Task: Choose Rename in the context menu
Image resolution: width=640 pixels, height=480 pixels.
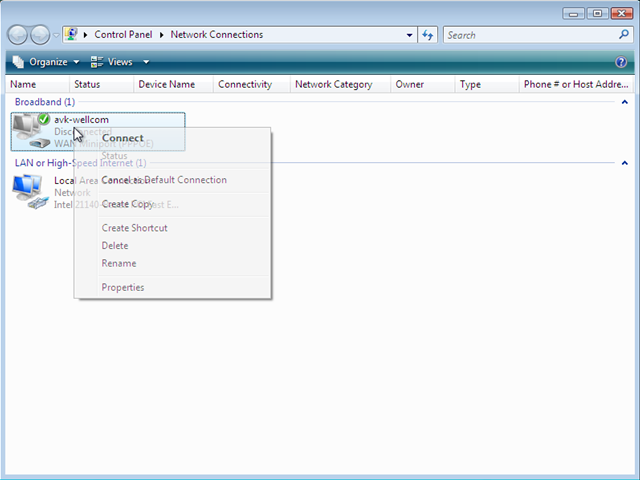Action: pyautogui.click(x=172, y=263)
